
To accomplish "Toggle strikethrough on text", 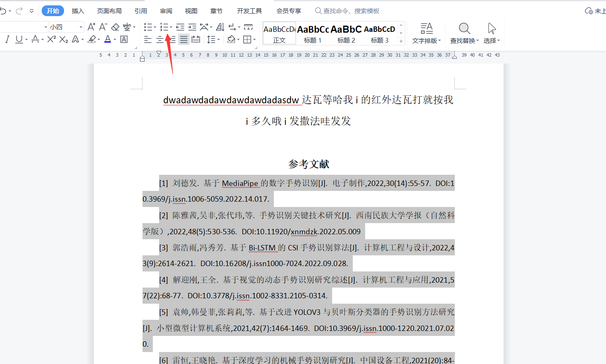I will coord(35,39).
